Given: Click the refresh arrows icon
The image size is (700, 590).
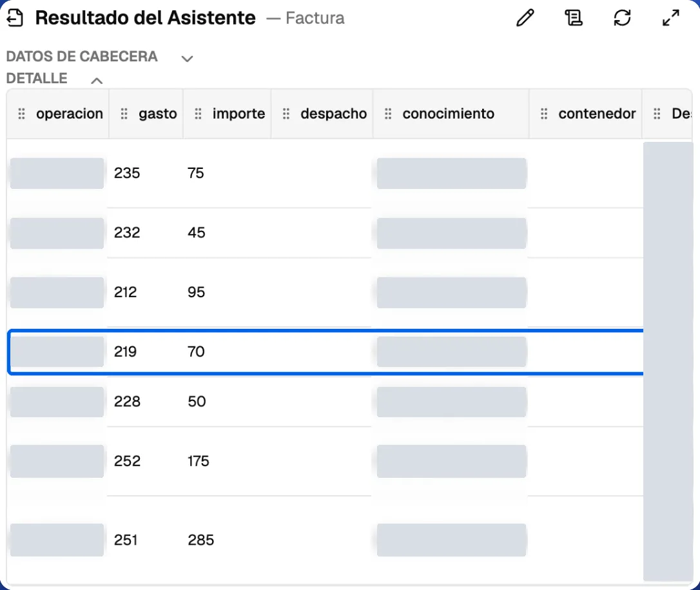Looking at the screenshot, I should (x=622, y=18).
